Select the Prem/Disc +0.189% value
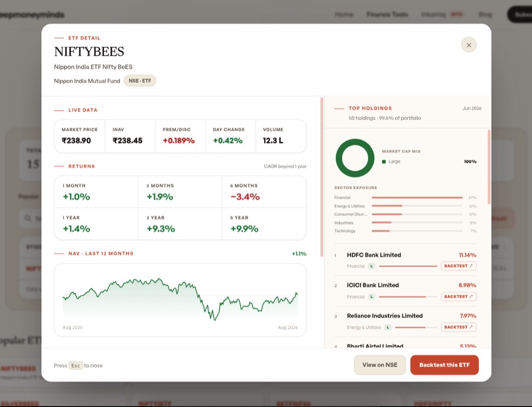The width and height of the screenshot is (532, 407). (x=179, y=141)
